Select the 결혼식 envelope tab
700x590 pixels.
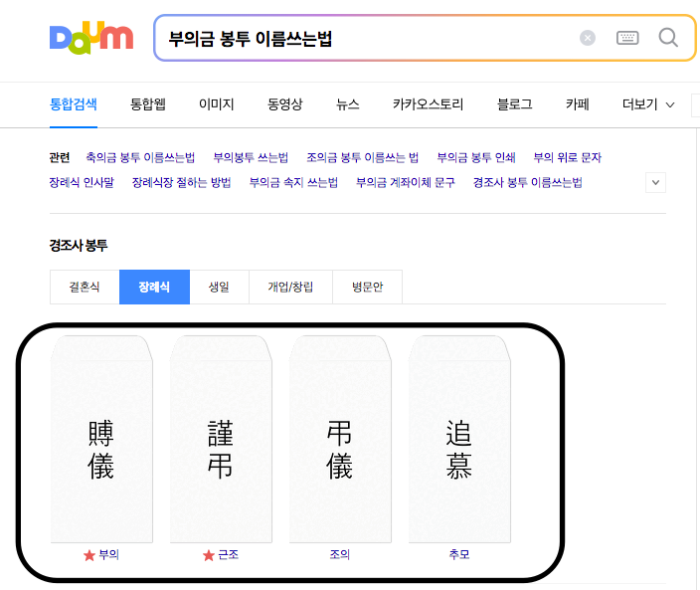tap(85, 287)
